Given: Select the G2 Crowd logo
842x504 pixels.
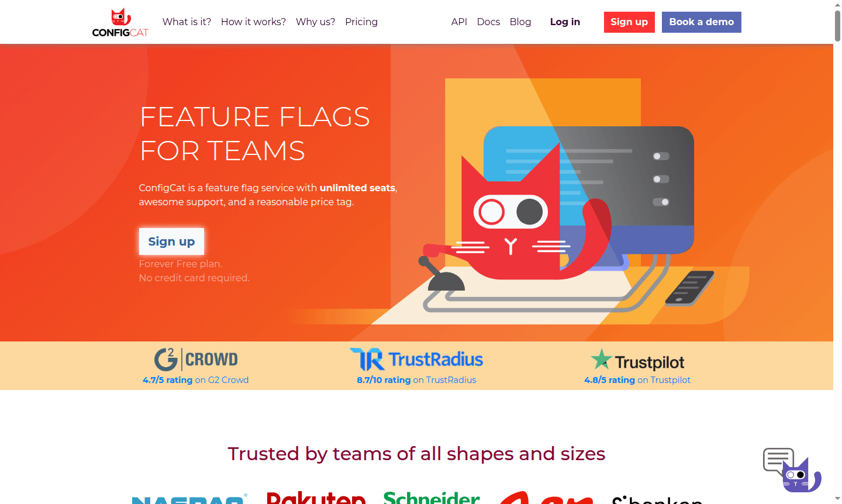Looking at the screenshot, I should 196,359.
